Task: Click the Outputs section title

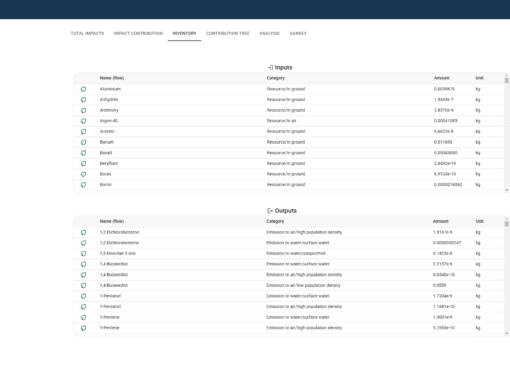Action: [286, 211]
